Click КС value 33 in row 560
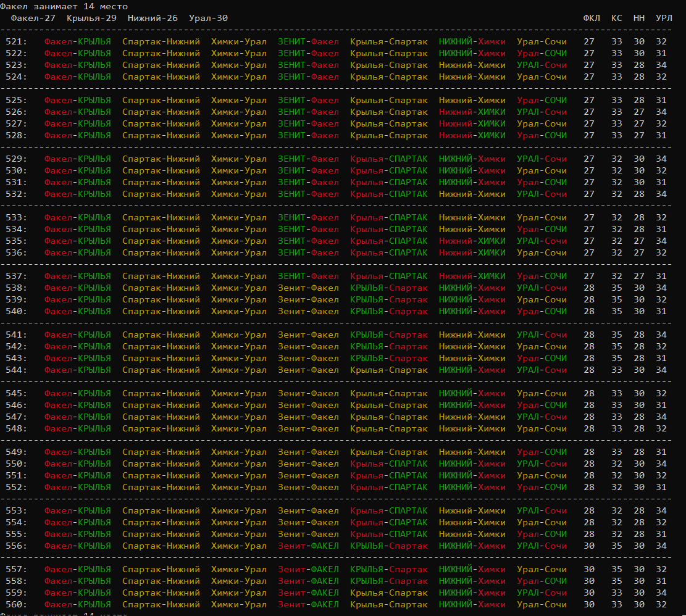The image size is (686, 616). pos(616,605)
